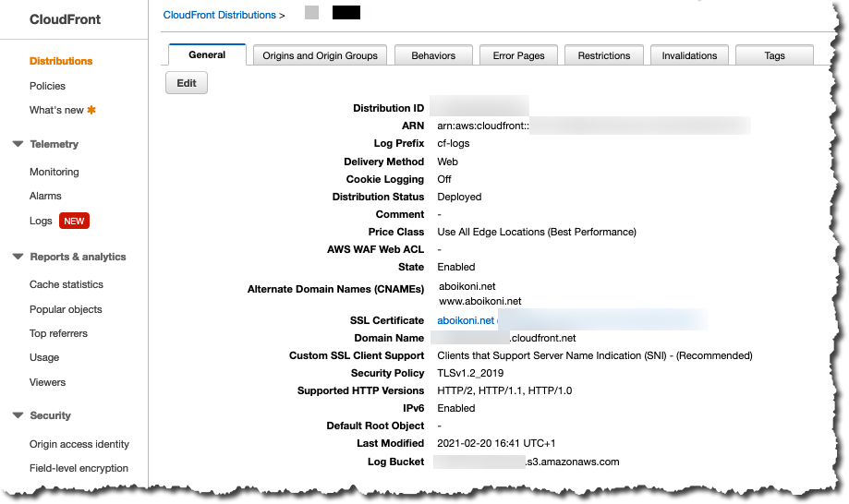This screenshot has width=849, height=504.
Task: Open Top referrers report
Action: click(x=58, y=333)
